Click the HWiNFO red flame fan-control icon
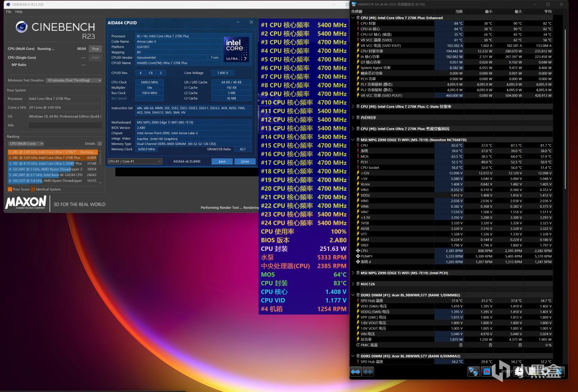This screenshot has height=392, width=578. (x=487, y=371)
